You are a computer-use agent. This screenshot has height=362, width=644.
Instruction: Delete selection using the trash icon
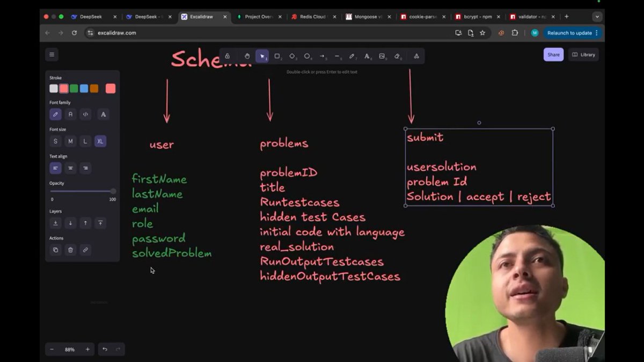pos(70,250)
